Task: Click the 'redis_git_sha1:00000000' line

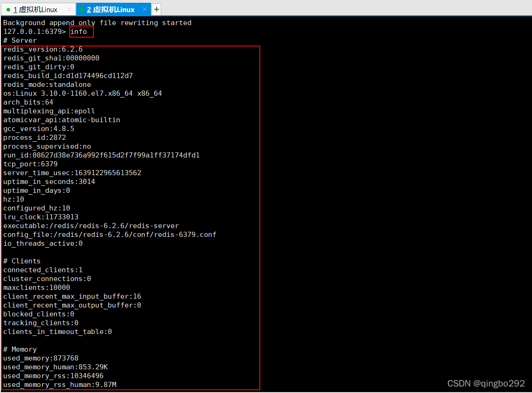Action: pyautogui.click(x=51, y=58)
